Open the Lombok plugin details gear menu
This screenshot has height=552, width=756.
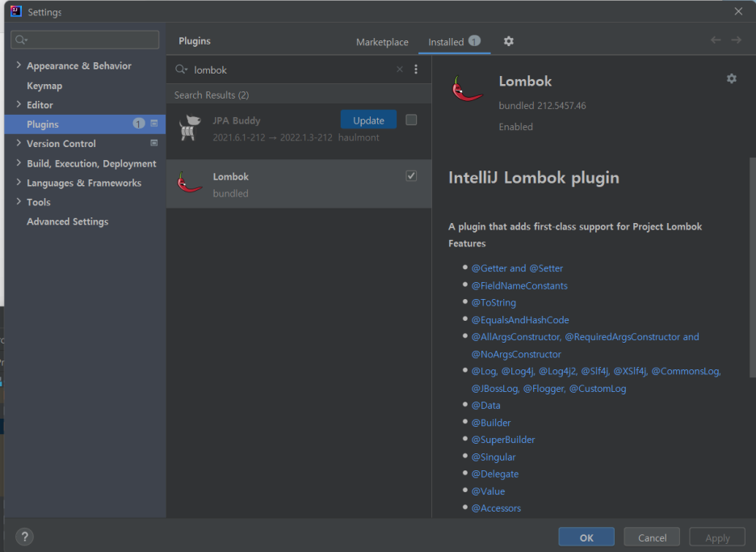click(732, 78)
